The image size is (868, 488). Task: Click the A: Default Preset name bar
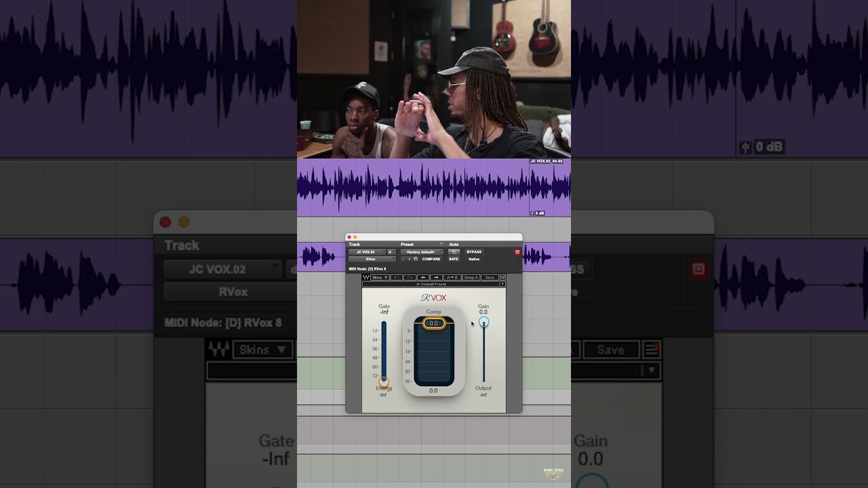pyautogui.click(x=431, y=284)
